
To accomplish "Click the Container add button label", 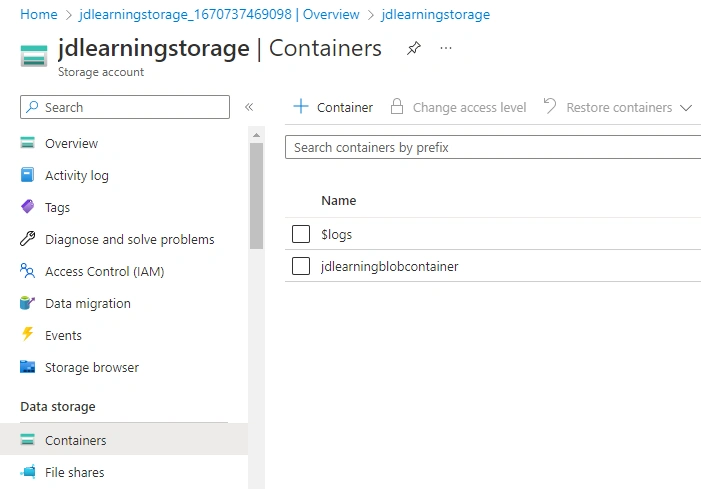I will pos(345,108).
